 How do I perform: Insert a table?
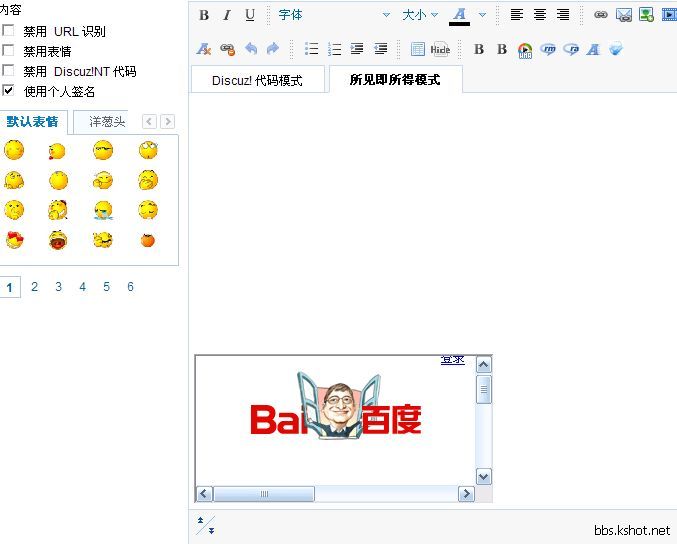[418, 49]
